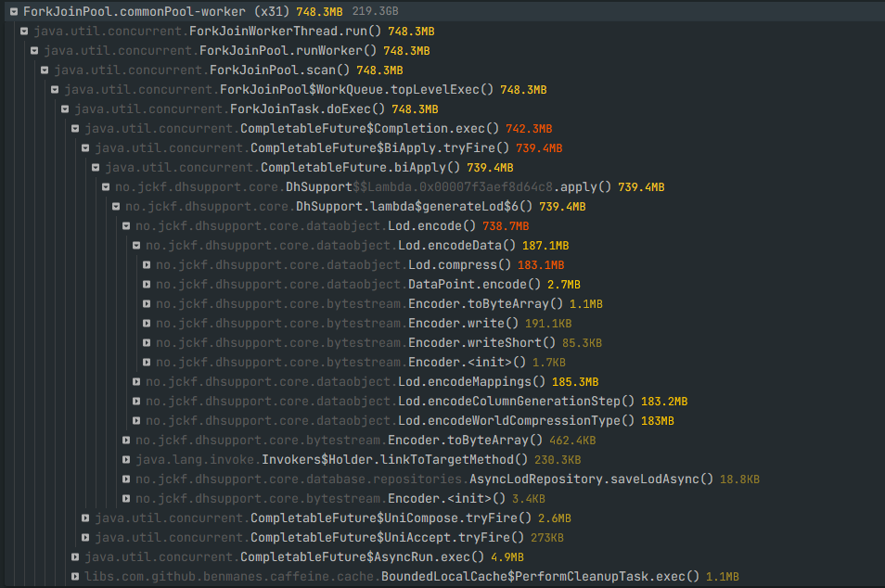Collapse Lod.encode() node

pos(125,225)
